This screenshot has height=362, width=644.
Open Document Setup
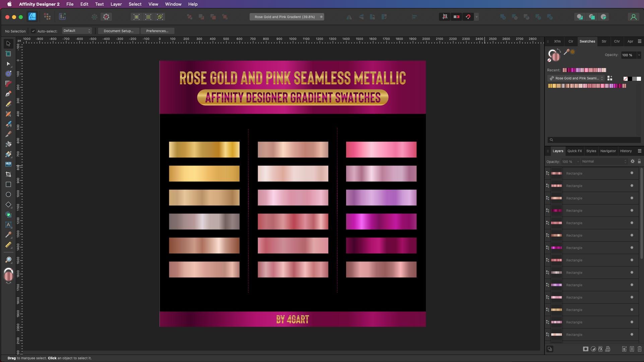[118, 31]
